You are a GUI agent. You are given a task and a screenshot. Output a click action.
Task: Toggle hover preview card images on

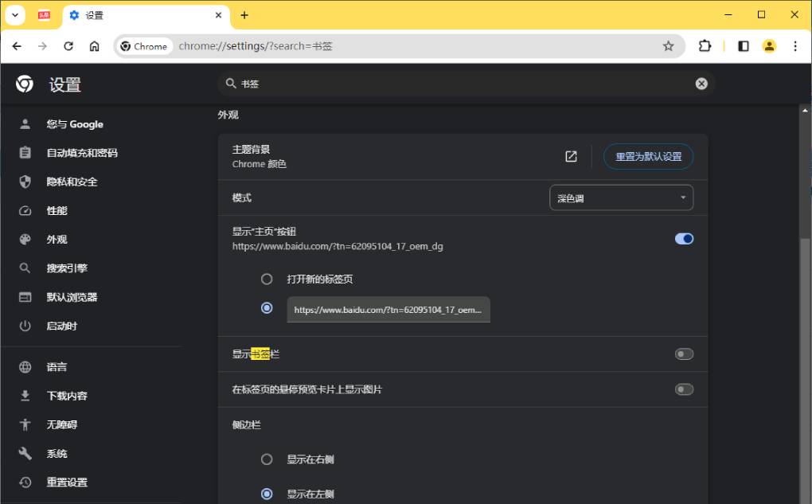pos(683,389)
